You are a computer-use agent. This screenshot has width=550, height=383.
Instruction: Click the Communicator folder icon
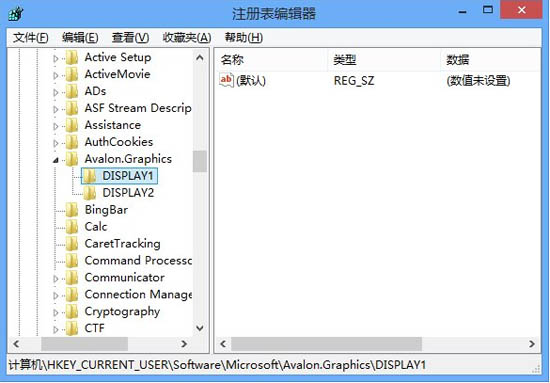[72, 277]
